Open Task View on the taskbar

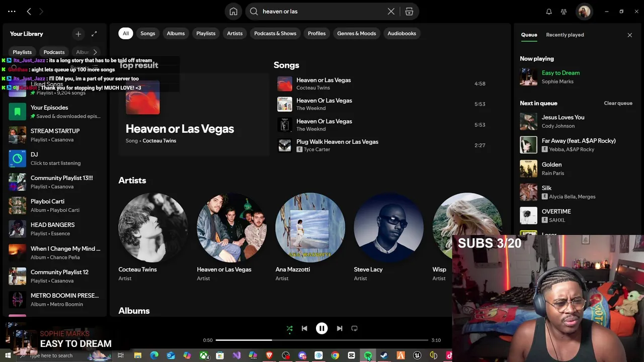click(x=121, y=355)
